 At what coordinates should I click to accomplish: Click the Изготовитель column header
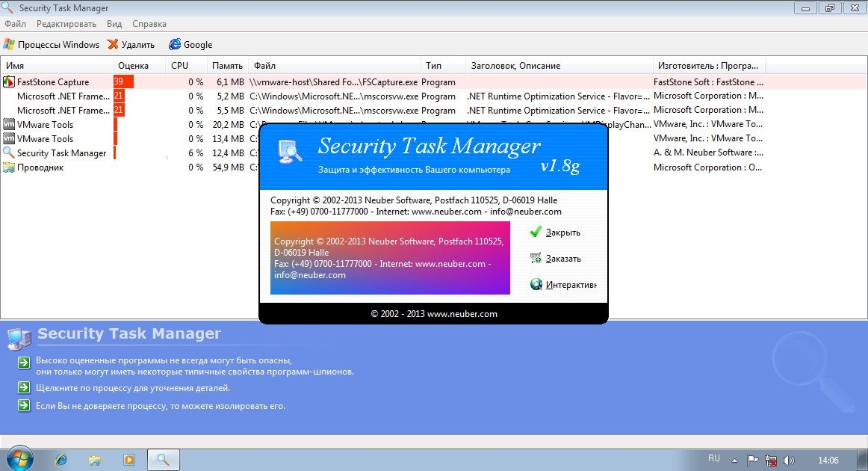(709, 65)
